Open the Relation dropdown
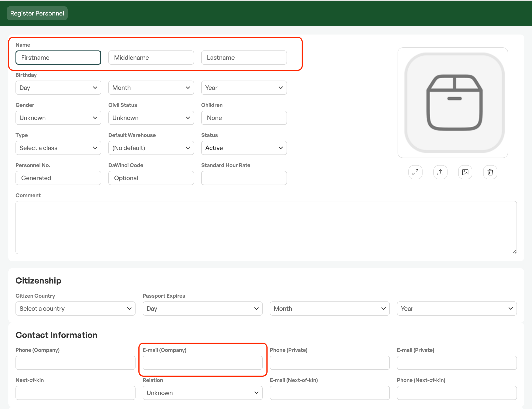532x409 pixels. [x=203, y=393]
